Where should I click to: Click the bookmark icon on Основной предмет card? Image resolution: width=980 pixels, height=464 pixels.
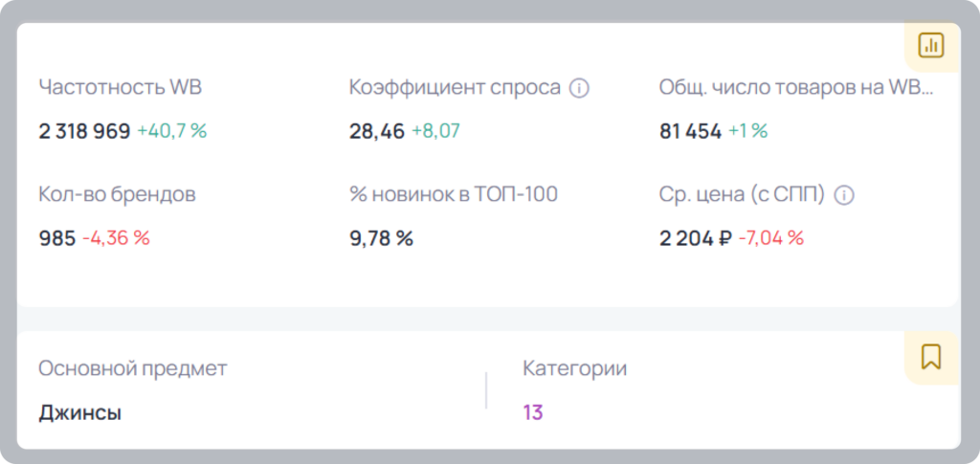(930, 357)
